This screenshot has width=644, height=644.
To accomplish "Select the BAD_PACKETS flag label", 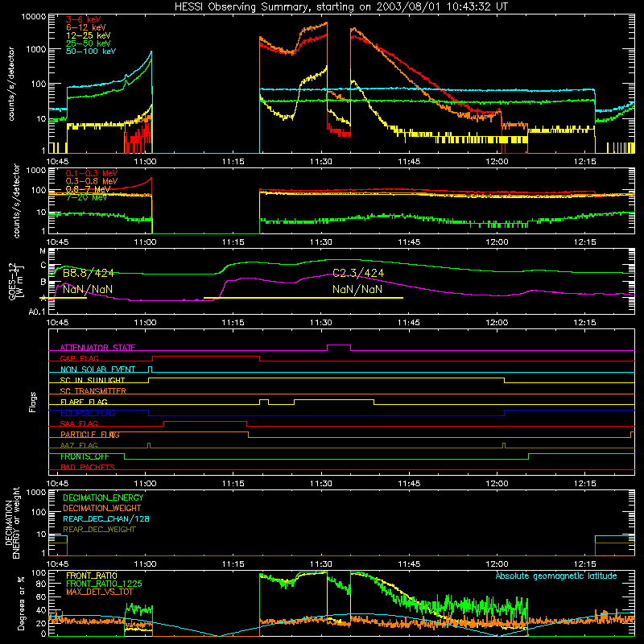I will tap(88, 467).
